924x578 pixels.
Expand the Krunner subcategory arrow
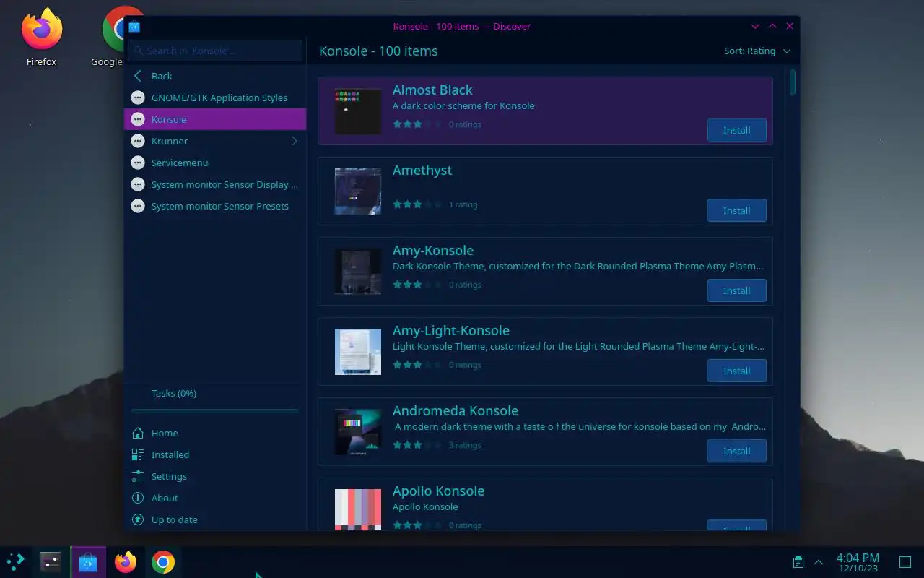[x=295, y=141]
